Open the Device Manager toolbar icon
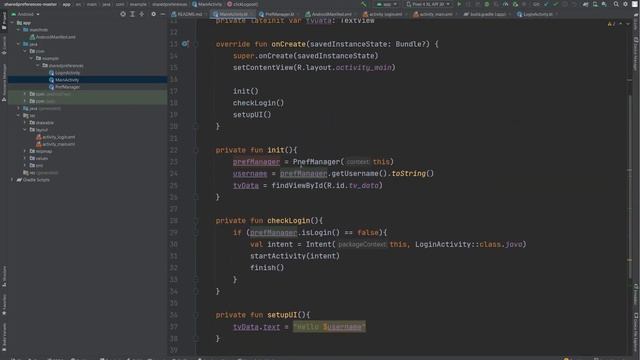Screen dimensions: 640x360 coord(595,4)
